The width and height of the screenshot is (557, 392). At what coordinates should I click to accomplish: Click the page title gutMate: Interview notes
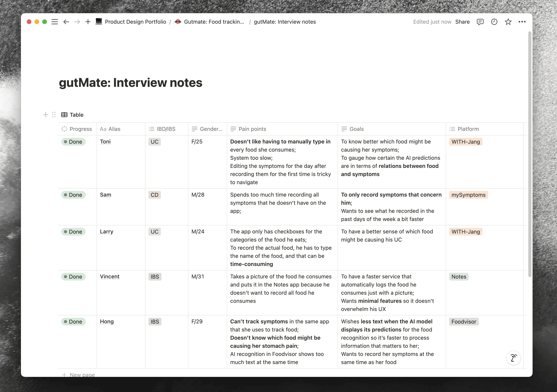point(130,83)
